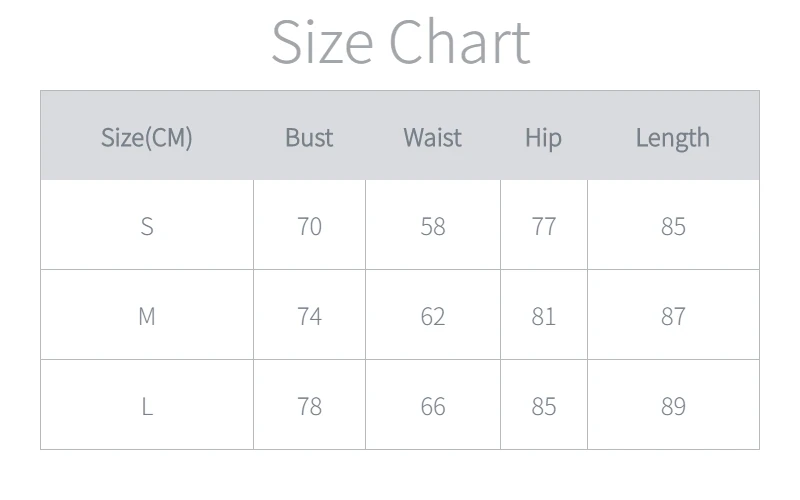This screenshot has width=800, height=500.
Task: Click bust value 74 for size M
Action: (309, 316)
